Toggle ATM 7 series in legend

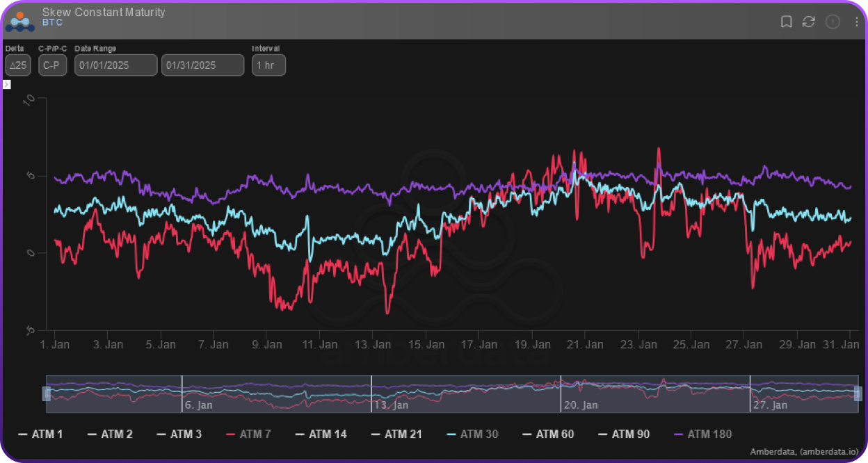tap(248, 434)
